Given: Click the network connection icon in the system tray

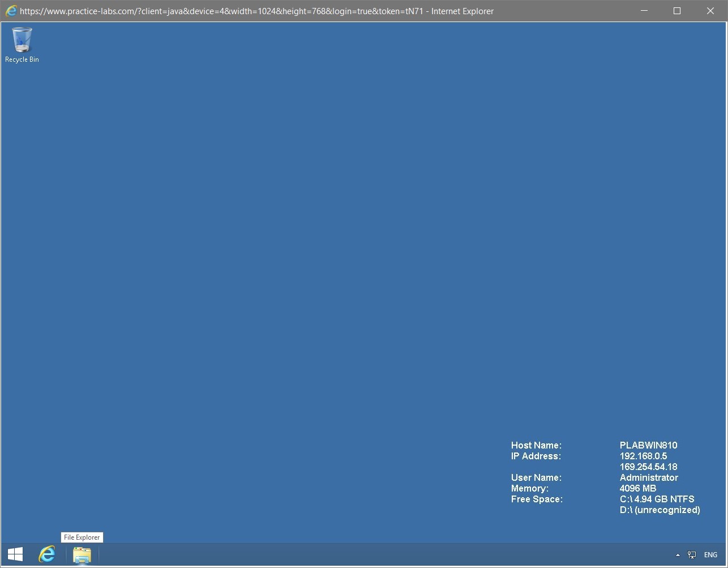Looking at the screenshot, I should (691, 554).
